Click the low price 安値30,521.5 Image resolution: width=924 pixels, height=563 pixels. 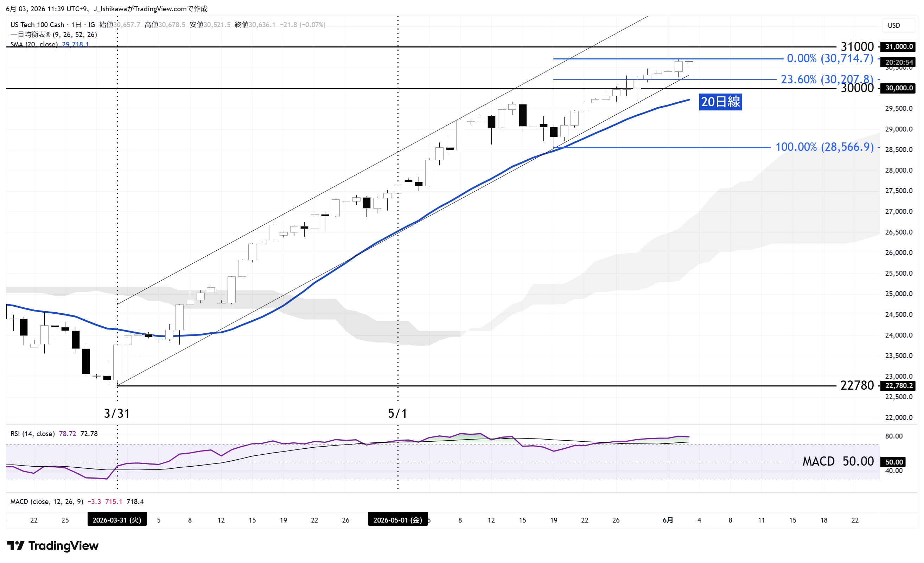tap(210, 24)
